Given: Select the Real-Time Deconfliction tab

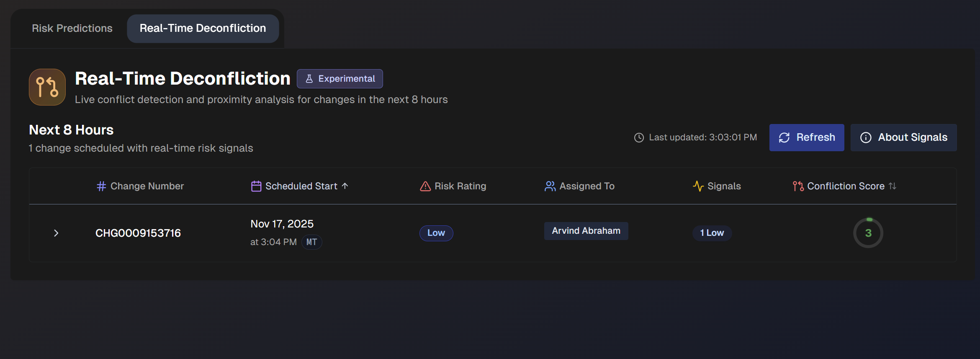Looking at the screenshot, I should (203, 28).
